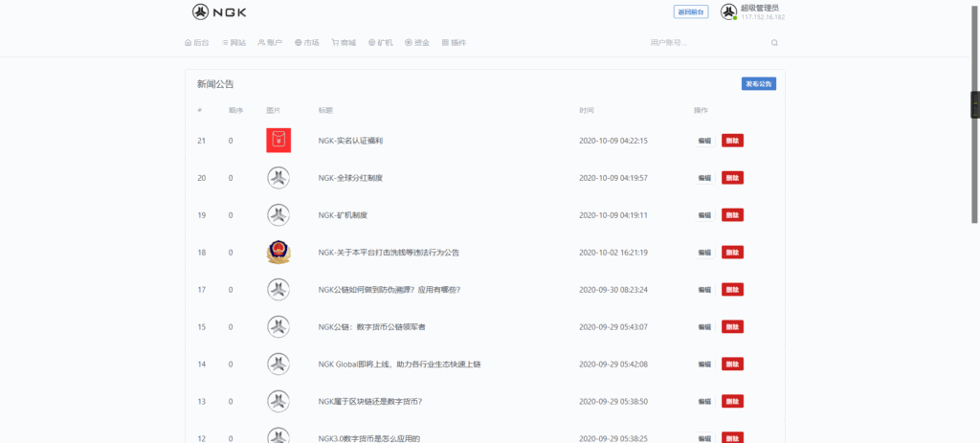Click title NGK-实名认证福利

(350, 141)
